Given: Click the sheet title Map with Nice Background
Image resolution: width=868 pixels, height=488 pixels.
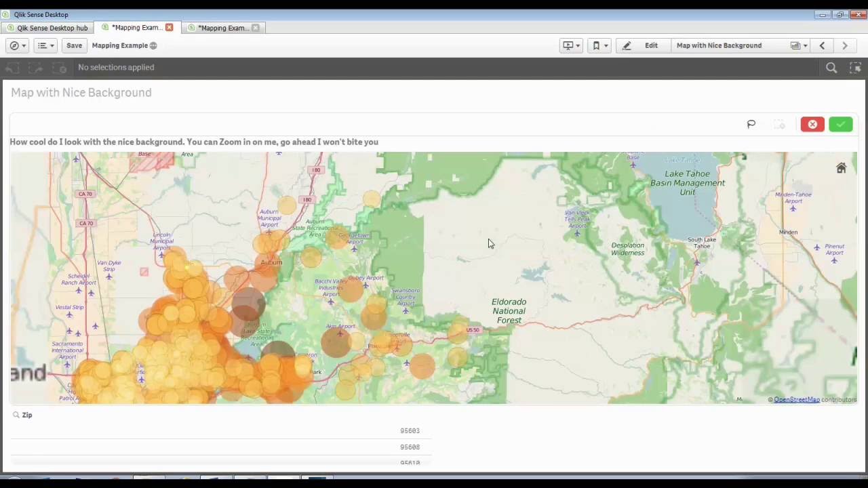Looking at the screenshot, I should click(x=81, y=93).
